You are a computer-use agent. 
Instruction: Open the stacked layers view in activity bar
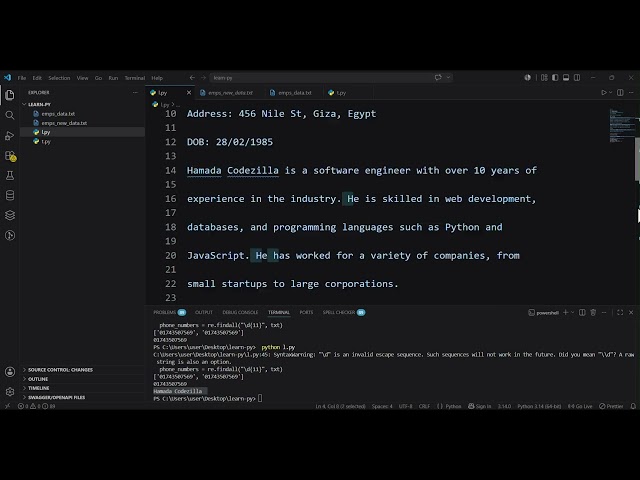(10, 215)
